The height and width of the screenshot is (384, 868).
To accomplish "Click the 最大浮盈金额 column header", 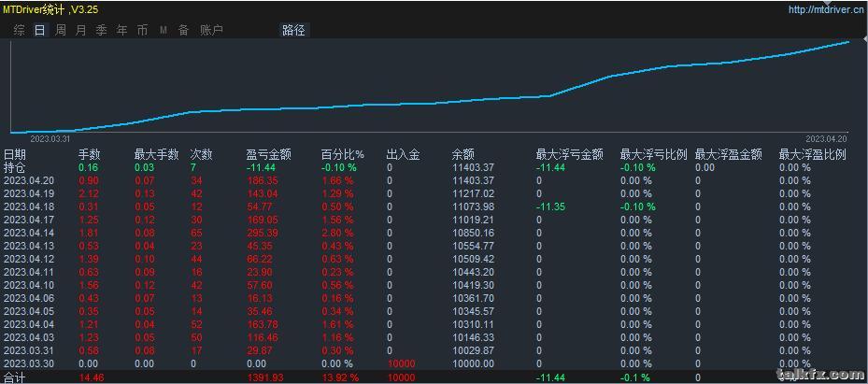I will pos(729,154).
